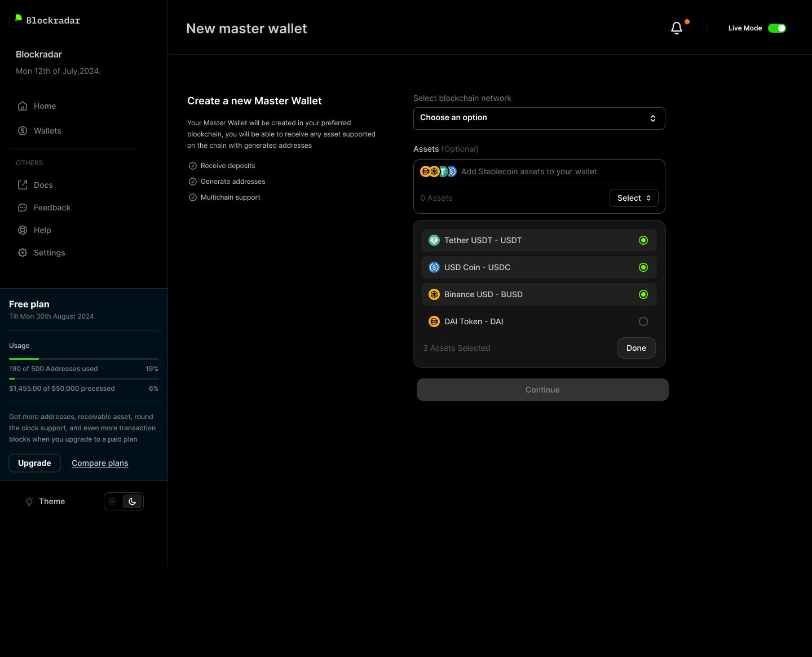Click the stacked stablecoin icons in Assets
Screen dimensions: 812x657
coord(439,171)
